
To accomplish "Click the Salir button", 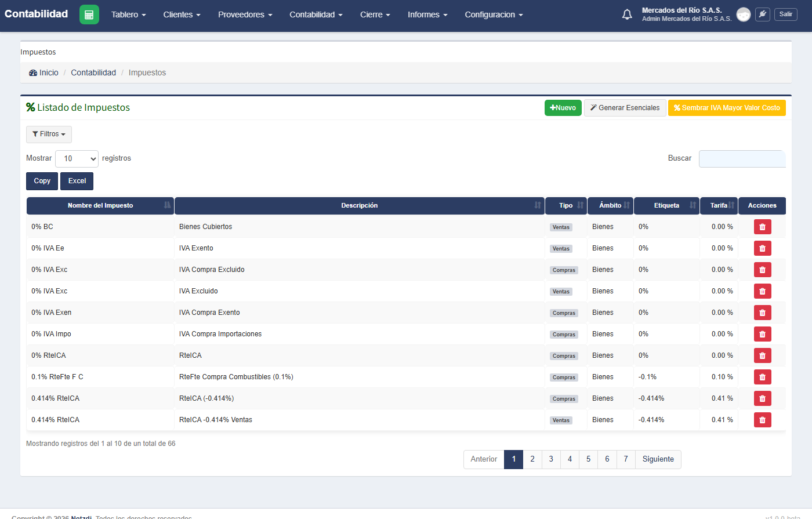I will [x=786, y=14].
